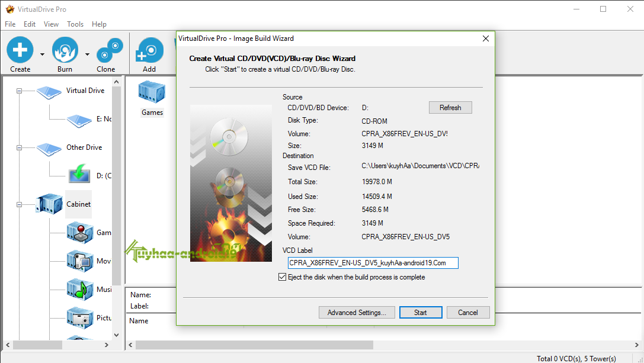Click tree panel horizontal scroll right arrow
This screenshot has height=363, width=644.
tap(107, 345)
